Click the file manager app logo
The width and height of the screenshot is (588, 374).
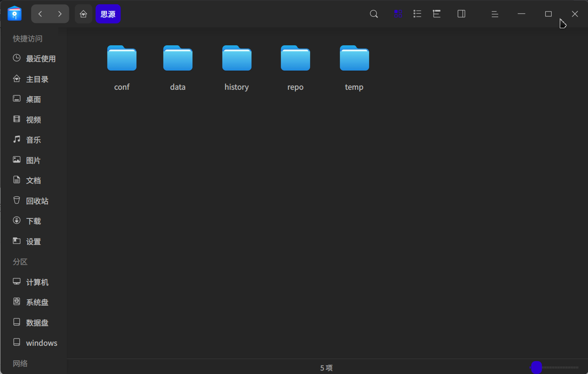click(15, 14)
